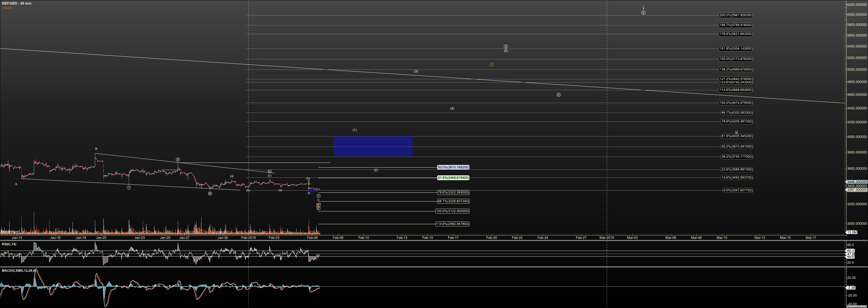Click the 100.0%(4474.979500) extension label
The width and height of the screenshot is (868, 308).
(736, 103)
